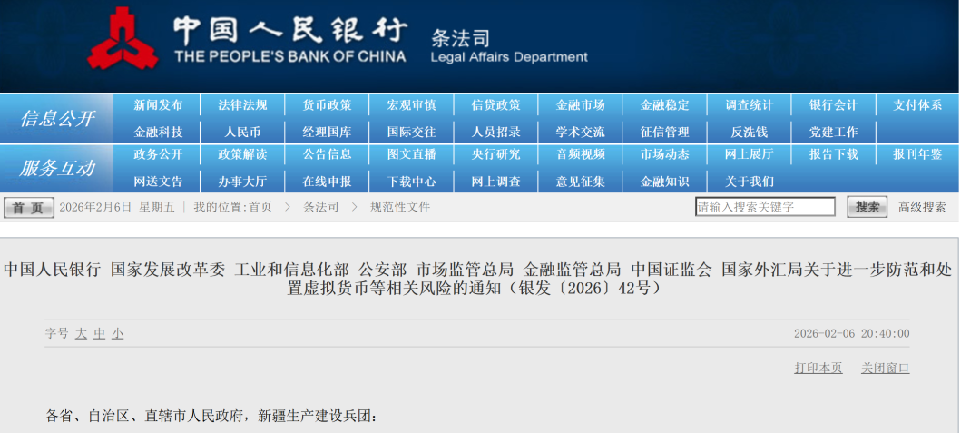Open 在线申报 navigation link
This screenshot has height=433, width=980.
point(327,182)
